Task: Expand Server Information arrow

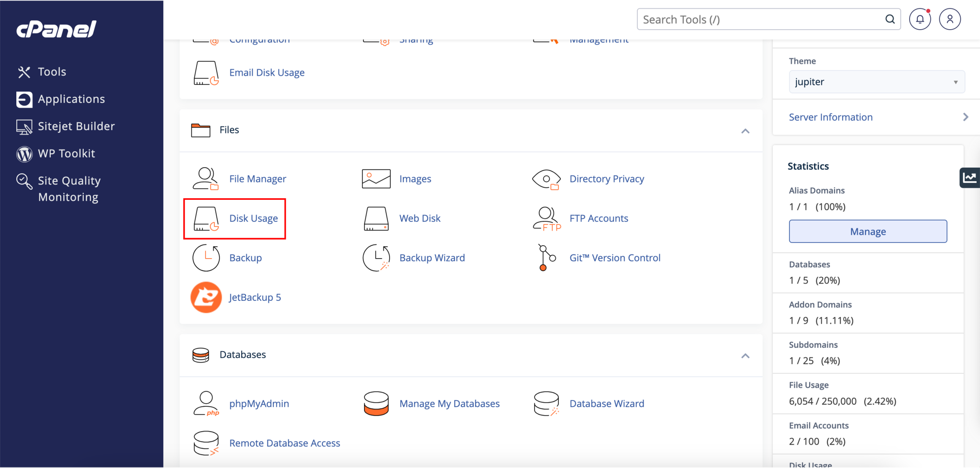Action: click(x=966, y=117)
